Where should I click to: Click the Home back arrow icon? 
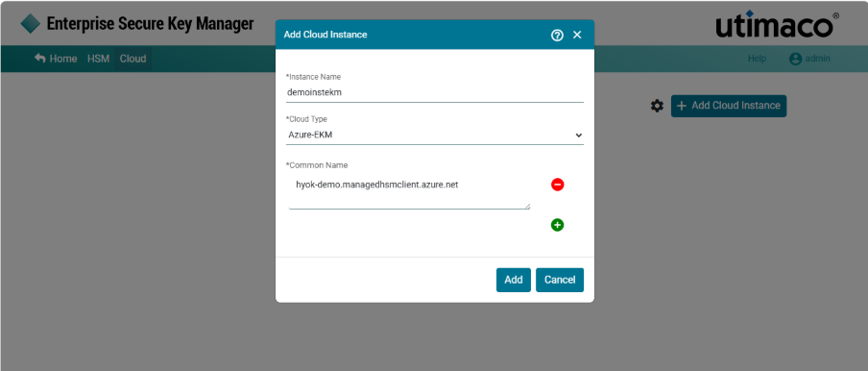pos(40,58)
